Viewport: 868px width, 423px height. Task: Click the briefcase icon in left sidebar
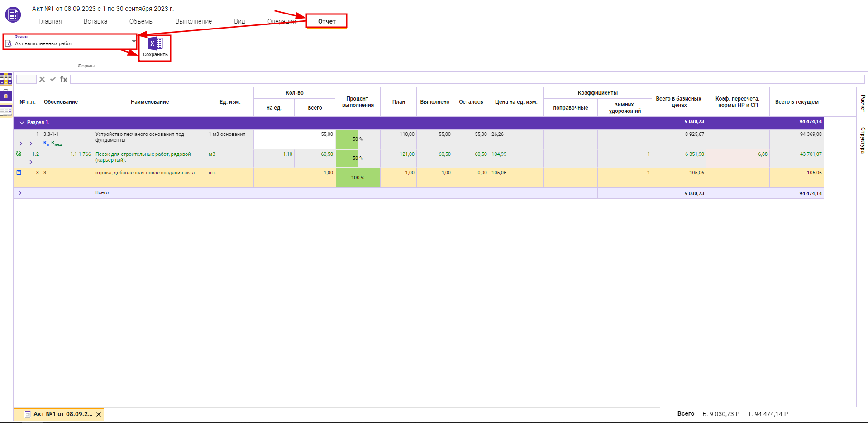click(x=6, y=96)
